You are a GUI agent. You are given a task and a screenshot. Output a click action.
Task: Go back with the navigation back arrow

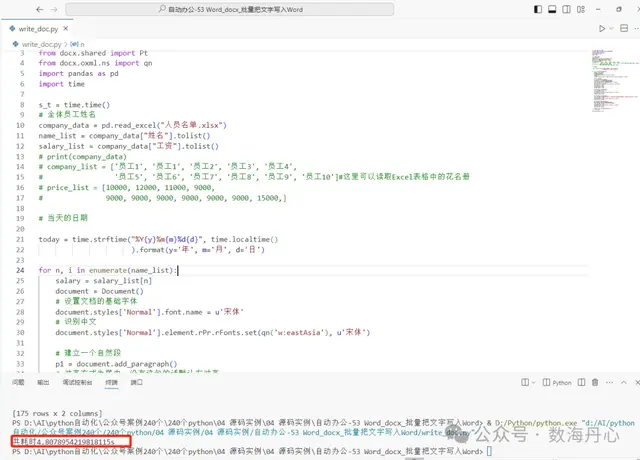[40, 9]
